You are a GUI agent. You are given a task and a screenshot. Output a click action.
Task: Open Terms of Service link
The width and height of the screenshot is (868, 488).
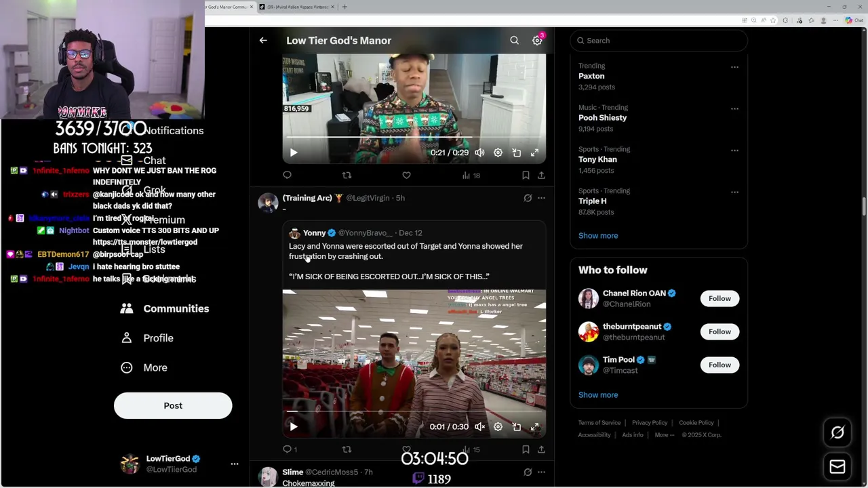(599, 423)
